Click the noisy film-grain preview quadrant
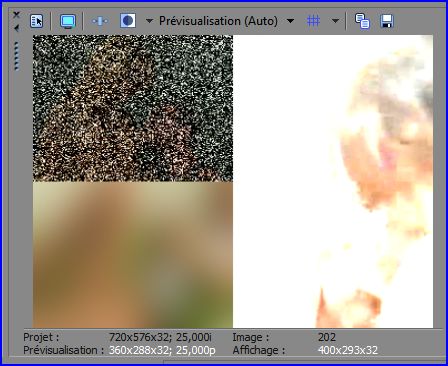Image resolution: width=448 pixels, height=366 pixels. tap(133, 108)
